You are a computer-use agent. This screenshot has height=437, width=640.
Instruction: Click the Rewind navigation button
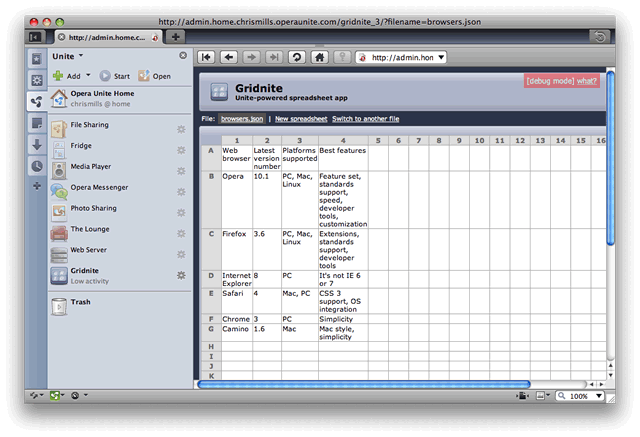[206, 57]
